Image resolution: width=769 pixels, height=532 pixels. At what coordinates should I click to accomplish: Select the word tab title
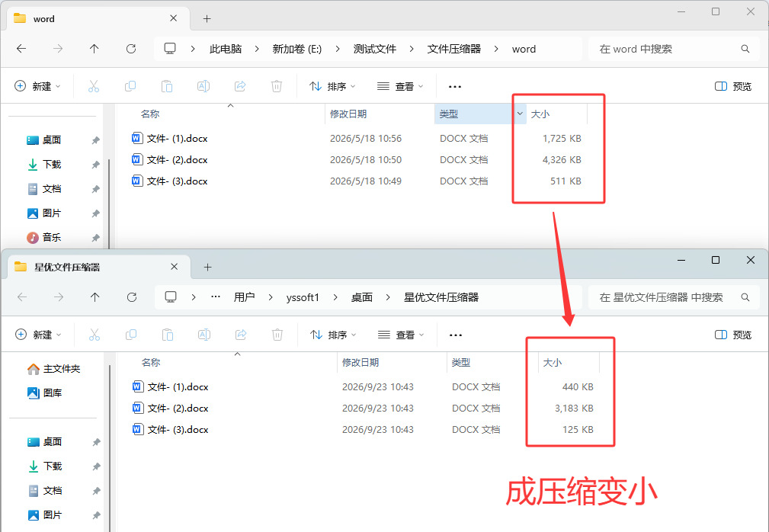[44, 18]
